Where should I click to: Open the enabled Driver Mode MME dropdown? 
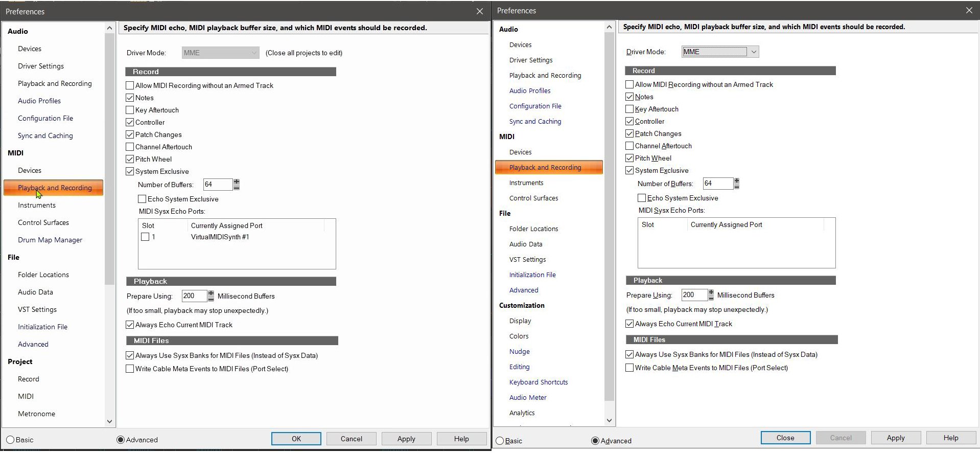pos(753,52)
